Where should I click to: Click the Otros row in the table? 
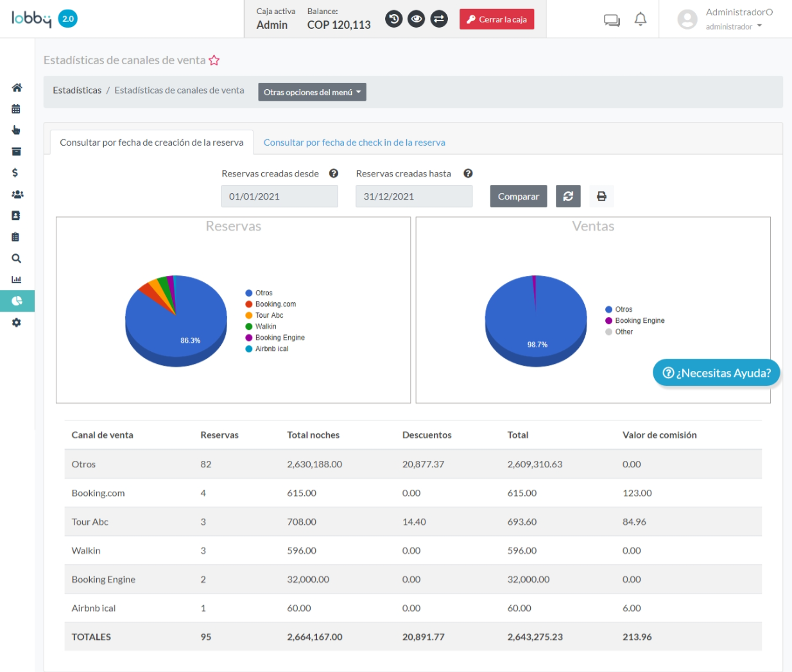[413, 464]
